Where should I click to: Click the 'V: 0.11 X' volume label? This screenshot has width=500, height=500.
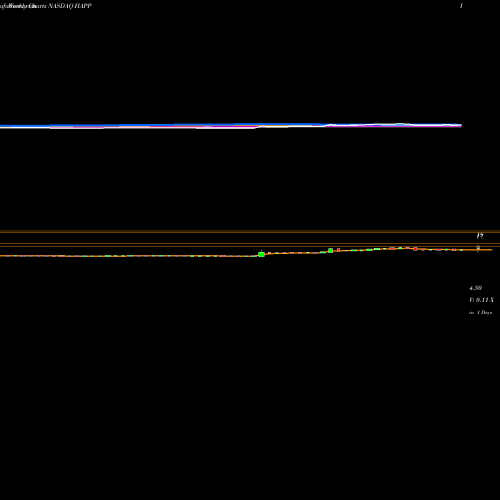click(x=481, y=300)
